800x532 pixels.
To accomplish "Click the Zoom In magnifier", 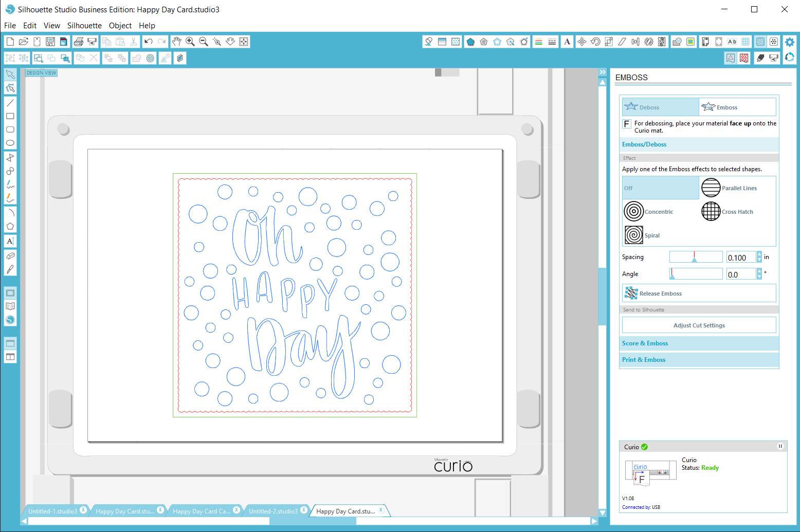I will tap(190, 42).
